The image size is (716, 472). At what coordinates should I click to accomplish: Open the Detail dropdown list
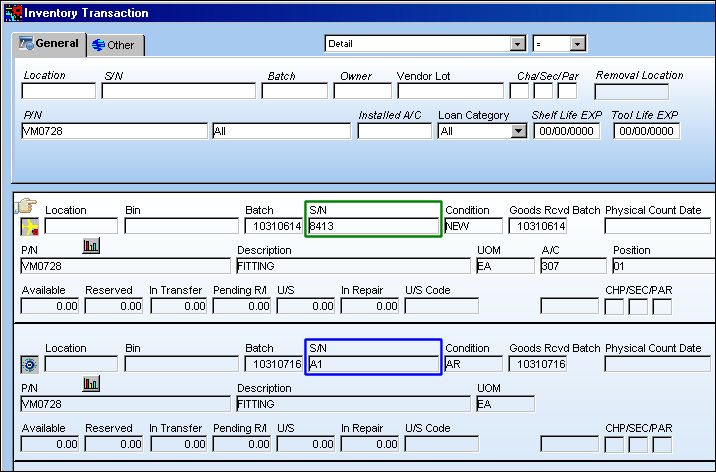(517, 44)
